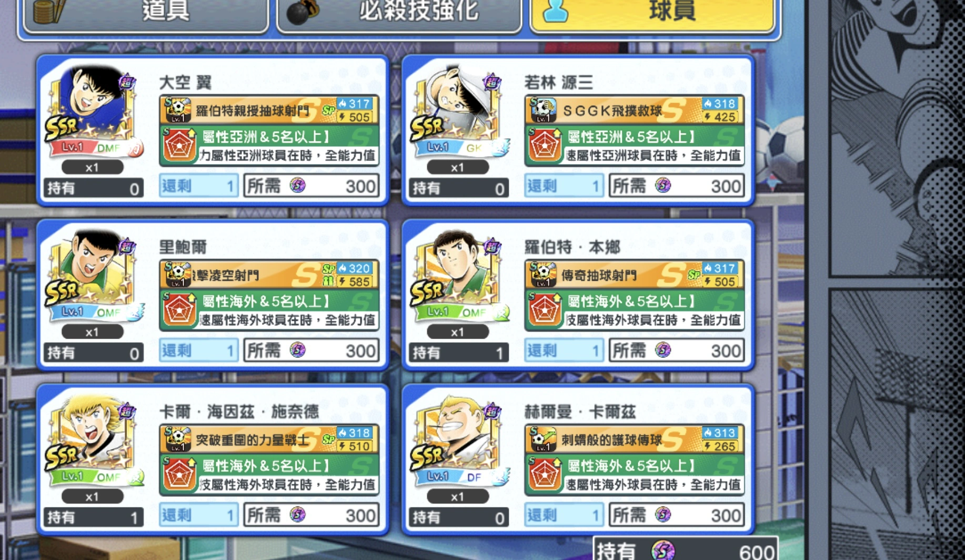This screenshot has height=560, width=965.
Task: Click the 所需 300 price for 若林 源三
Action: click(x=677, y=186)
